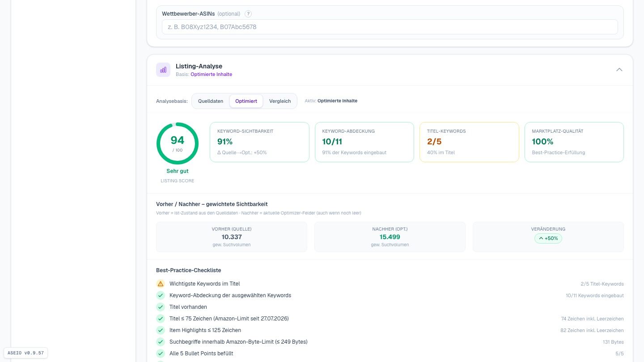The height and width of the screenshot is (362, 644).
Task: Click the '74 Zeichen inkl. Leerzeichen' value
Action: (x=592, y=319)
